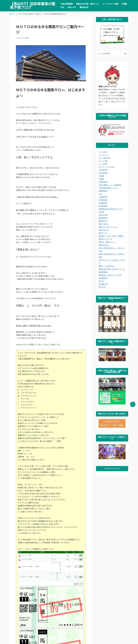Viewport: 138px width, 644px height.
Task: Open 今週の重賞情報 menu item
Action: click(x=66, y=4)
